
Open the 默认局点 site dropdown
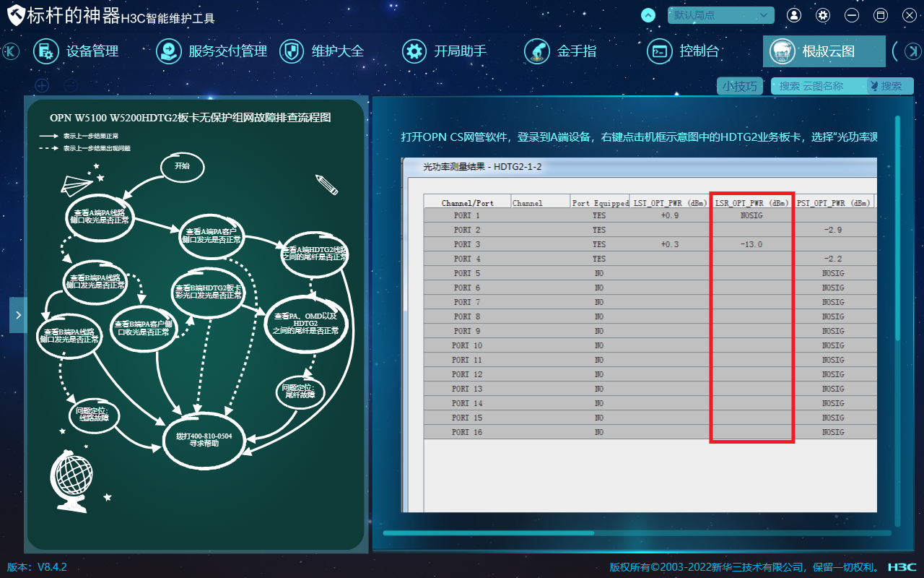[721, 15]
